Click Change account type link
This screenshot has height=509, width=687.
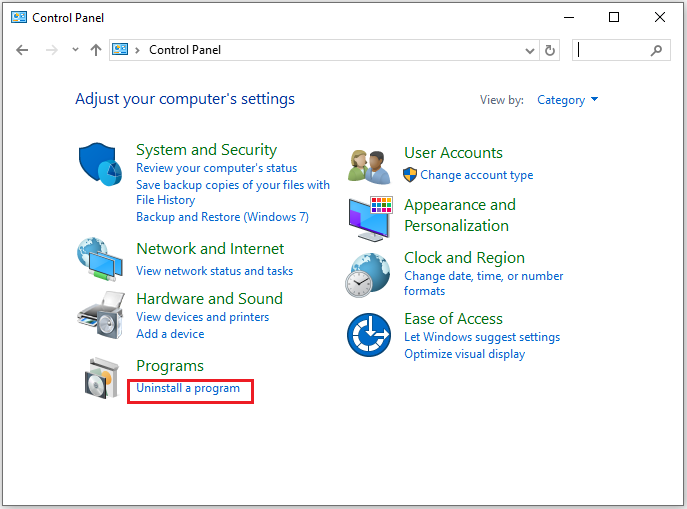click(x=477, y=175)
